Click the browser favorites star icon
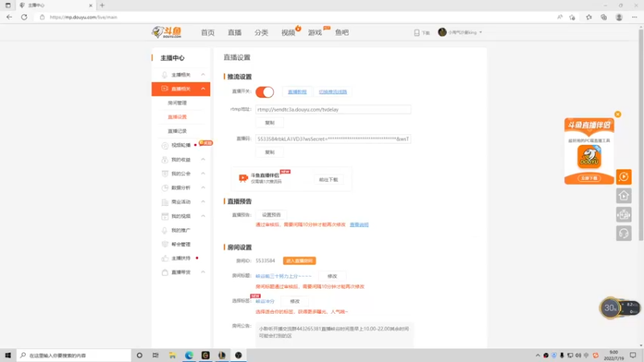Screen dimensions: 644x362 click(x=588, y=17)
